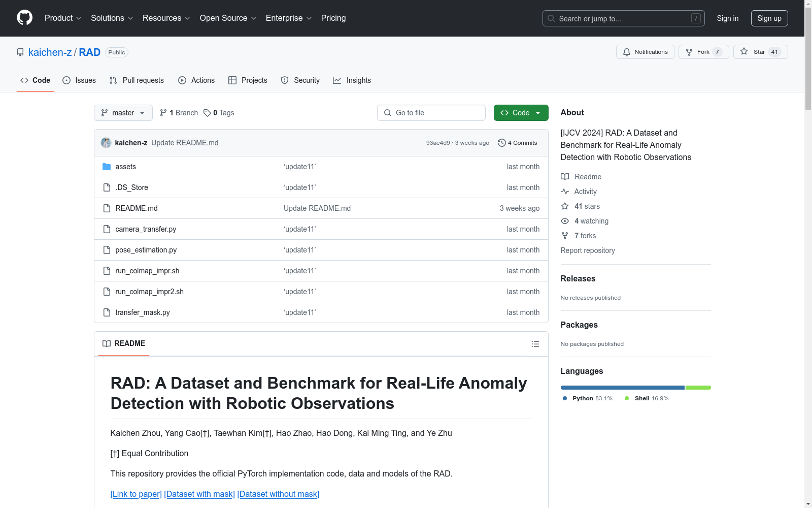
Task: Open the Pricing page
Action: click(333, 18)
